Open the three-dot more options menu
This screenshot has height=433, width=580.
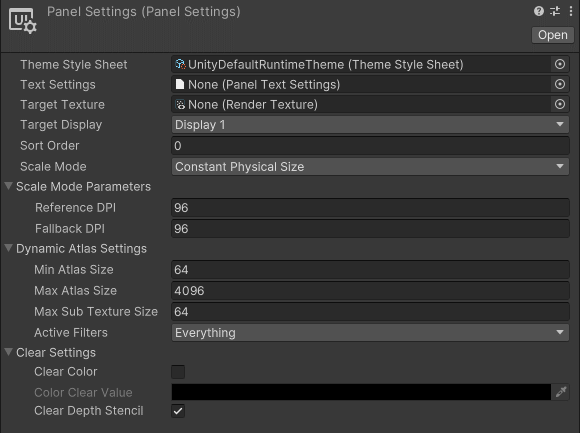click(571, 11)
